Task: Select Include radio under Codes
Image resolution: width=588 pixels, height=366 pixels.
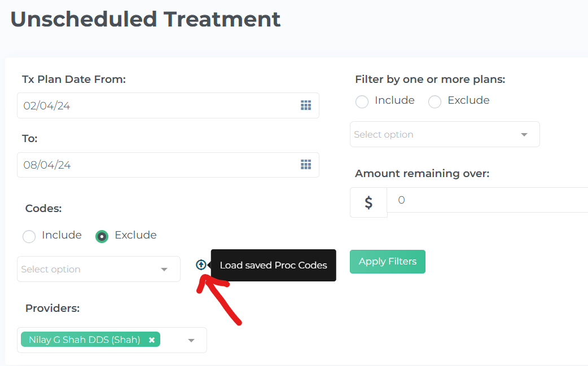Action: tap(29, 236)
